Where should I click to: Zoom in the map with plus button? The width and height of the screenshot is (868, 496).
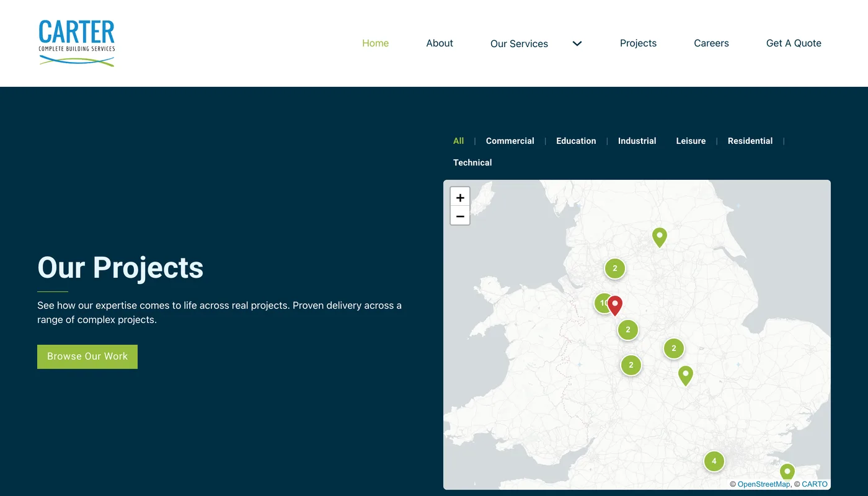[x=460, y=197]
